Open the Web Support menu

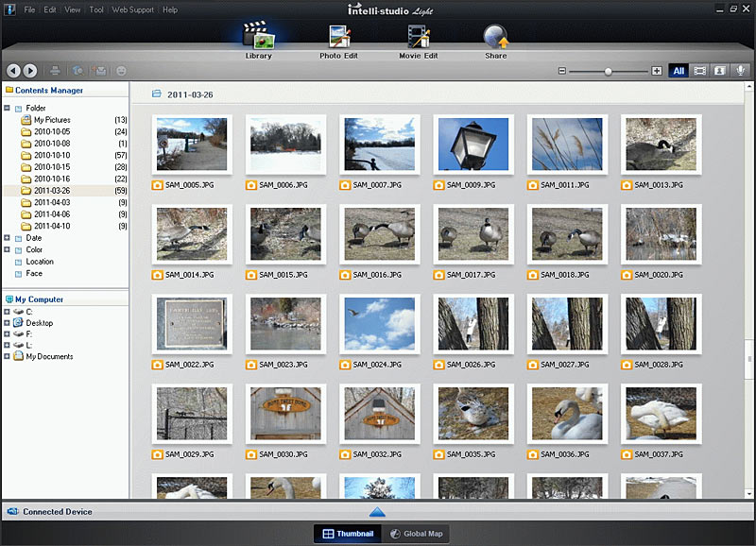coord(132,9)
